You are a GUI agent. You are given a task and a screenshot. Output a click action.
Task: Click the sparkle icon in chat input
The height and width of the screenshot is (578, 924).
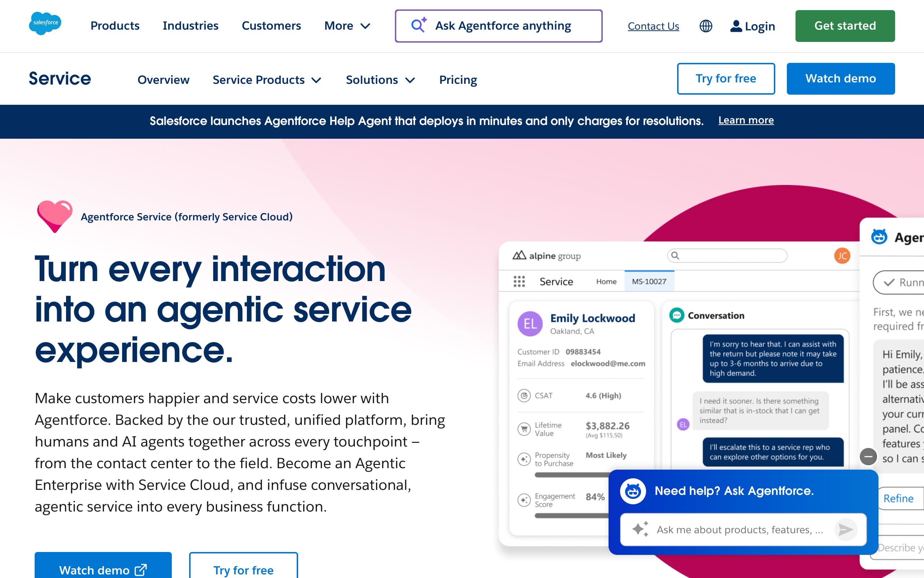click(x=640, y=529)
